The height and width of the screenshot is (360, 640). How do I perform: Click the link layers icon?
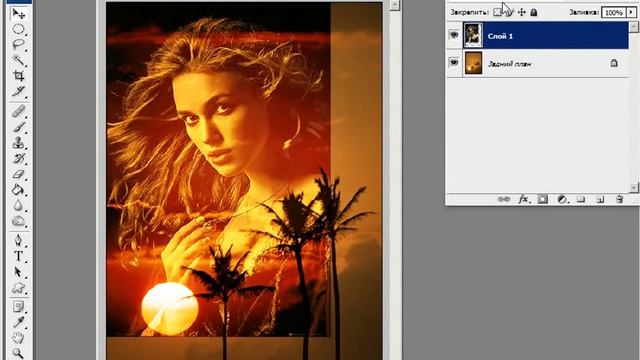pos(504,199)
